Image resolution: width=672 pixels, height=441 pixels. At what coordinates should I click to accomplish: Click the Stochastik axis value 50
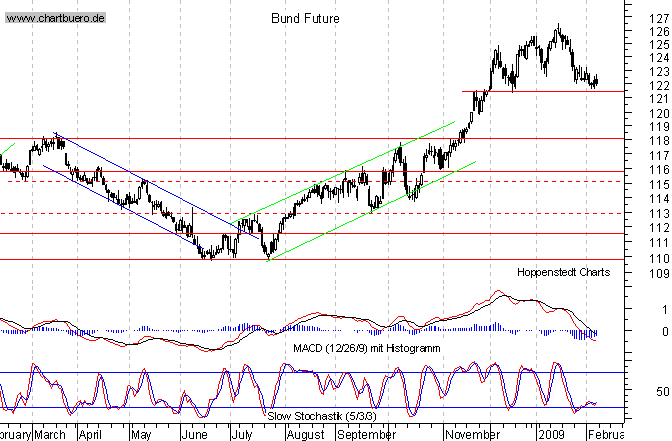point(663,391)
